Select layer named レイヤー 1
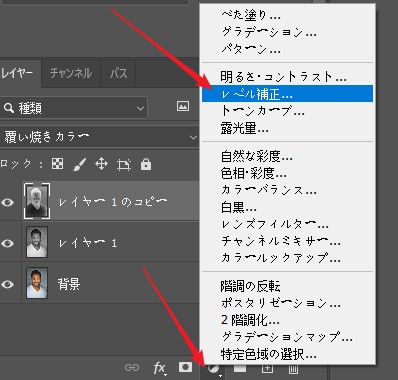The height and width of the screenshot is (380, 398). 87,243
